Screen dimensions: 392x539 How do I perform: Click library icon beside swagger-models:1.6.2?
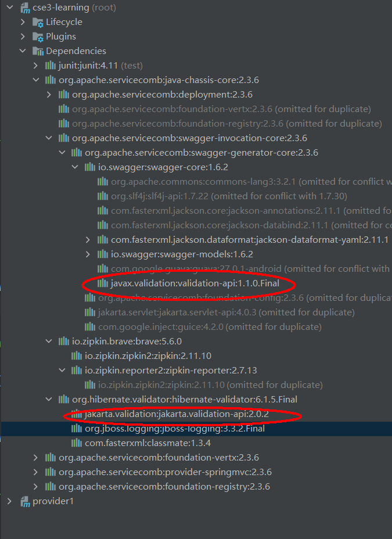point(103,254)
